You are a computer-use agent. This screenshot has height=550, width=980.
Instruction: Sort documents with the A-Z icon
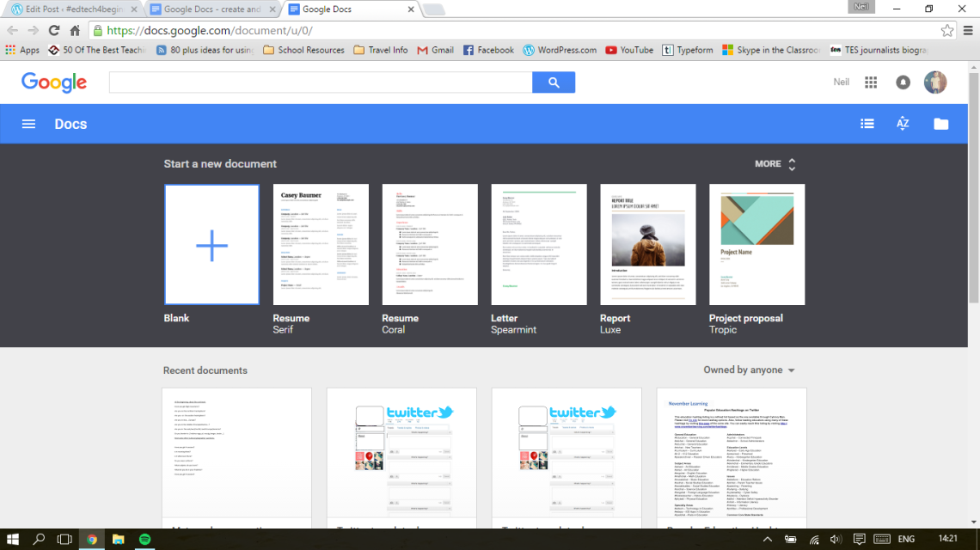[903, 123]
